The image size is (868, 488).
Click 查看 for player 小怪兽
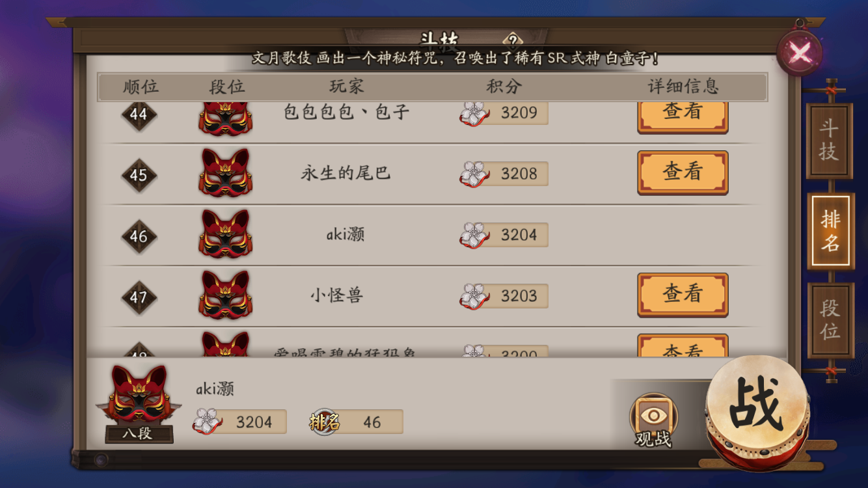tap(683, 295)
